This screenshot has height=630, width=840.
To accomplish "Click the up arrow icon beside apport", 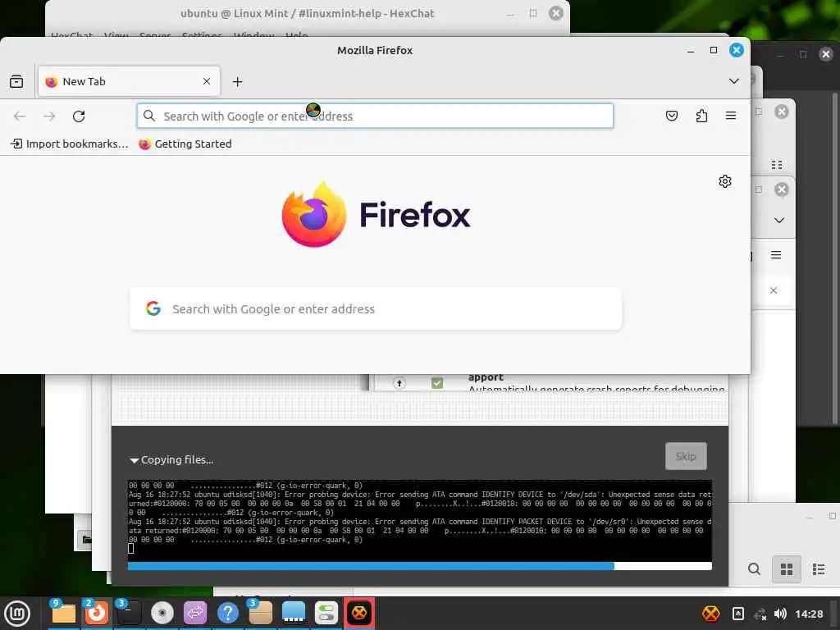I will pyautogui.click(x=399, y=383).
